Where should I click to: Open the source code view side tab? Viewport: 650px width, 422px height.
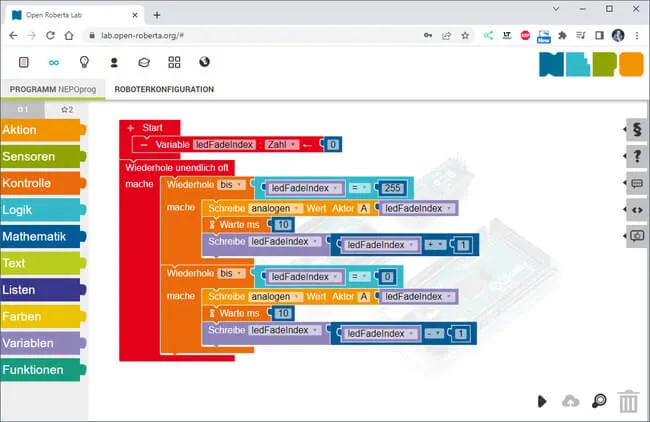tap(636, 210)
